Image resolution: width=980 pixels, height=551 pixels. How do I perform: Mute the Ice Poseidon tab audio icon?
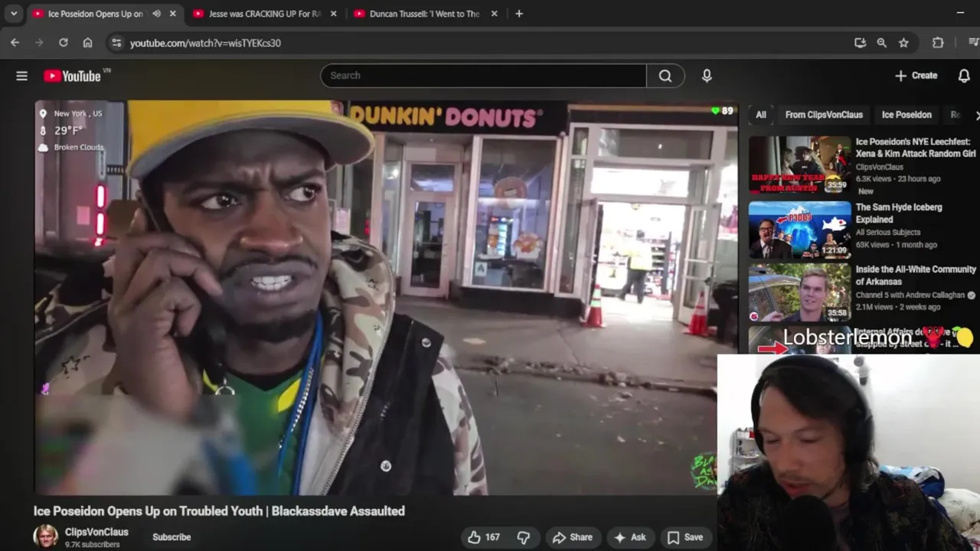click(156, 14)
